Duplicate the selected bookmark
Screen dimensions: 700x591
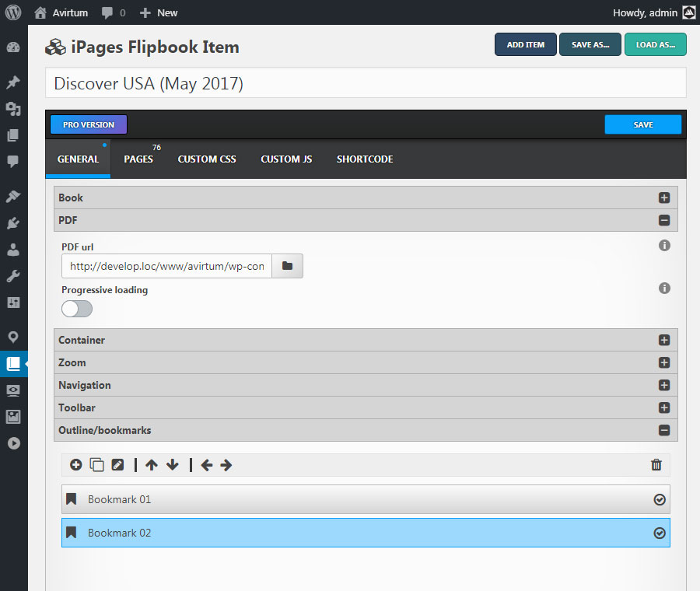pos(97,465)
